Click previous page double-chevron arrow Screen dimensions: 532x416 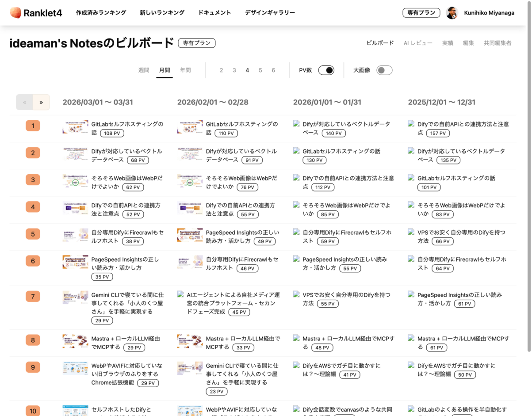24,102
